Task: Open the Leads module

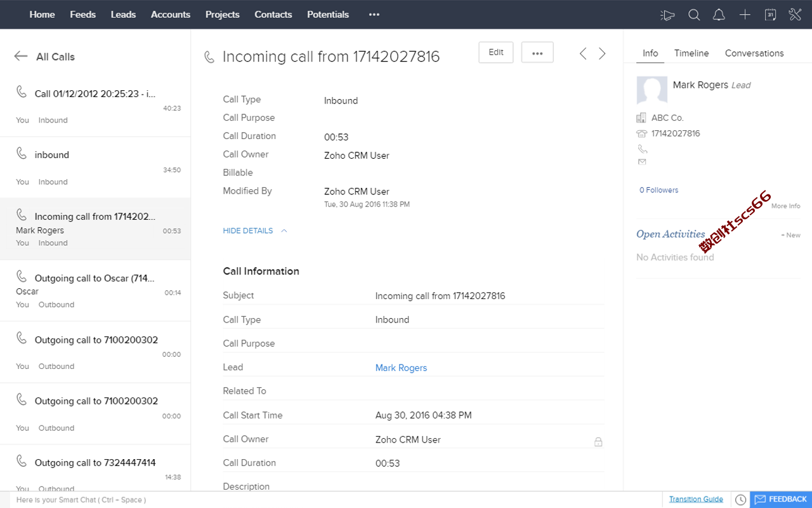Action: pyautogui.click(x=123, y=15)
